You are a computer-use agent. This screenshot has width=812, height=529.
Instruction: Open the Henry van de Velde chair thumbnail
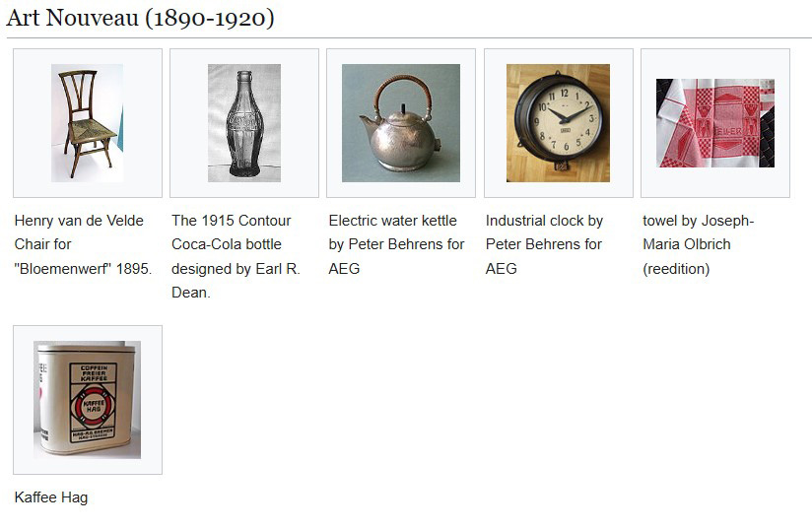(x=87, y=123)
